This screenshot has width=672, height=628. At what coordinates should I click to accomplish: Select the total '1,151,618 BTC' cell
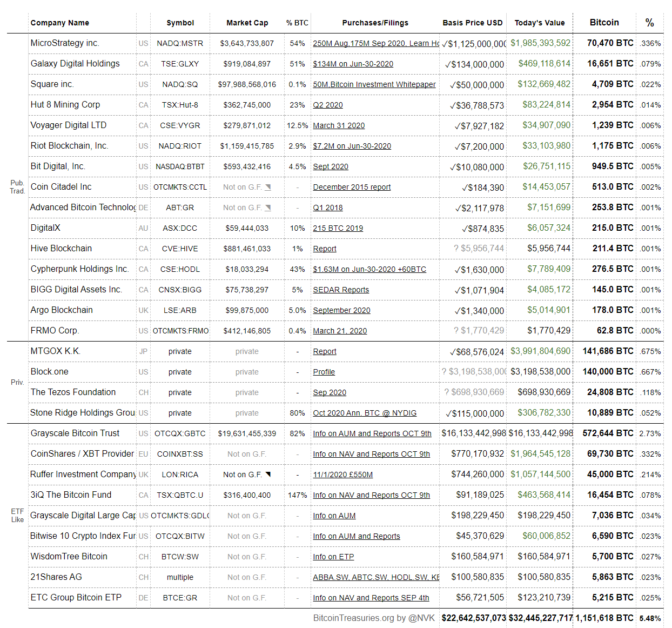point(604,618)
